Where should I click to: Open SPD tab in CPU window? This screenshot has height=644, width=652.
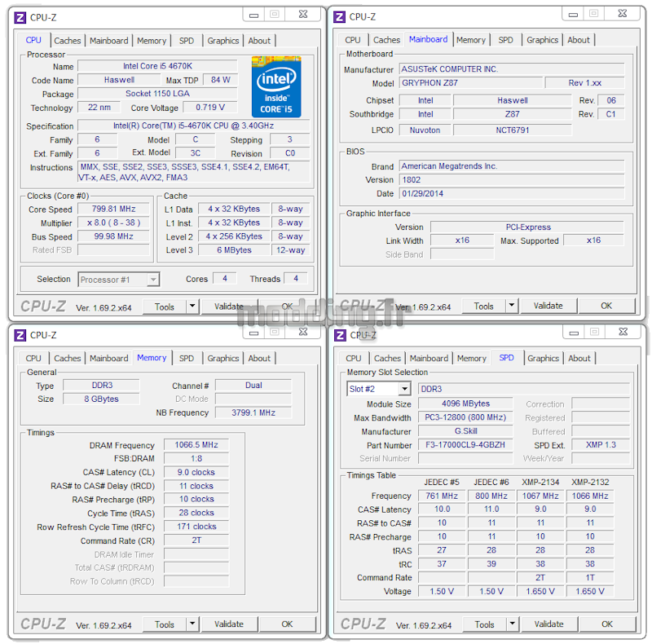click(x=187, y=41)
